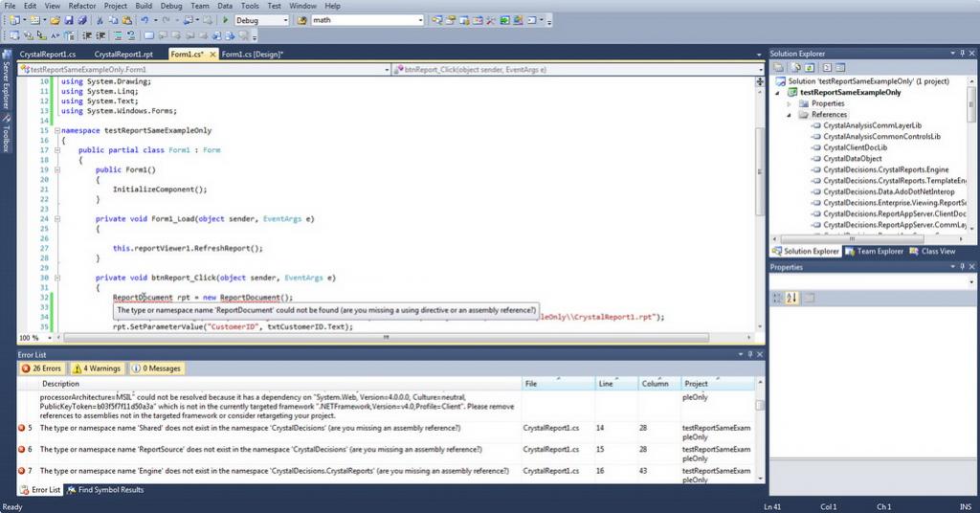
Task: Click the New Project toolbar icon
Action: [x=14, y=20]
